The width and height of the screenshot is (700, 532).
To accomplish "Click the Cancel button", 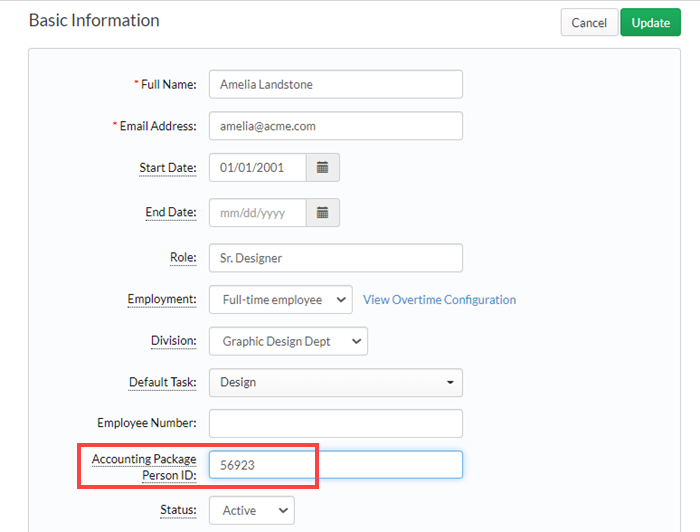I will pyautogui.click(x=589, y=22).
